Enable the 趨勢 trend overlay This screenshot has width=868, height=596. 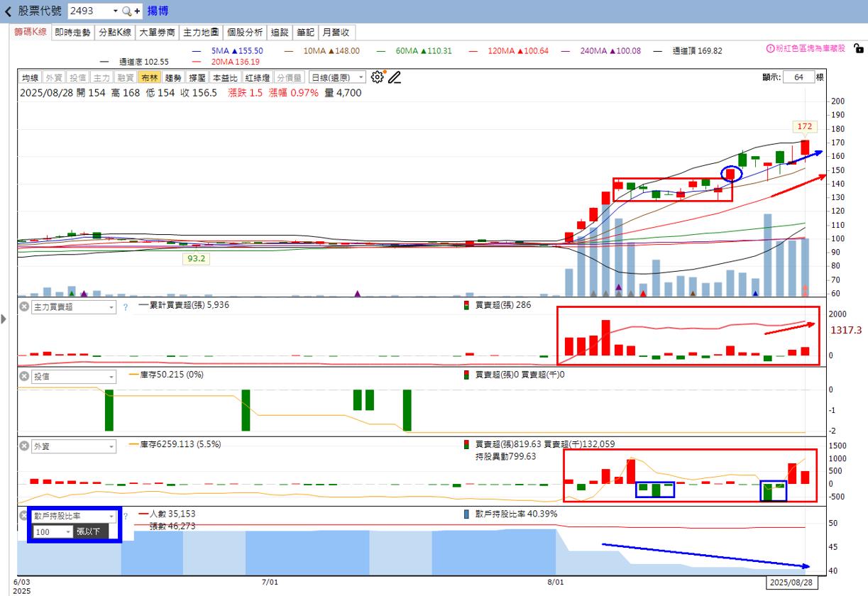[173, 77]
